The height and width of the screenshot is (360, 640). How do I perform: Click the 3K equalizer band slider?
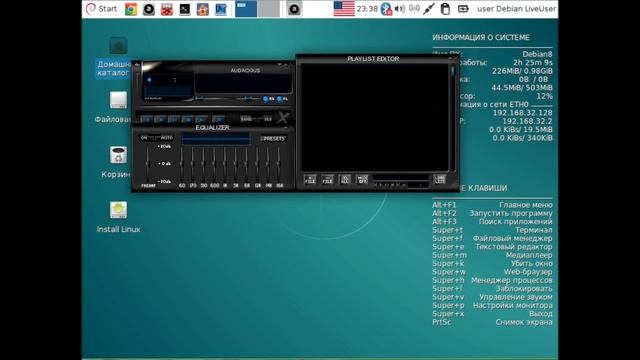[236, 164]
